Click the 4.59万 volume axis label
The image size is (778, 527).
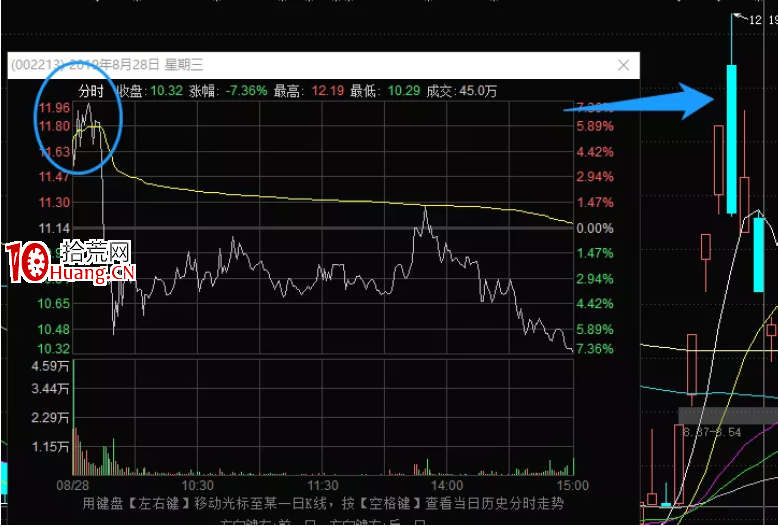pos(50,367)
